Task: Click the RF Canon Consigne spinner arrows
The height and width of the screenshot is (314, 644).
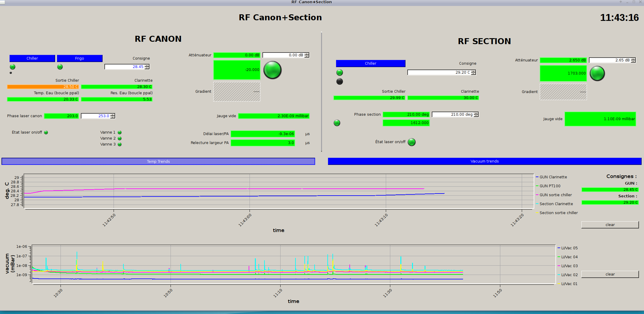Action: tap(147, 67)
